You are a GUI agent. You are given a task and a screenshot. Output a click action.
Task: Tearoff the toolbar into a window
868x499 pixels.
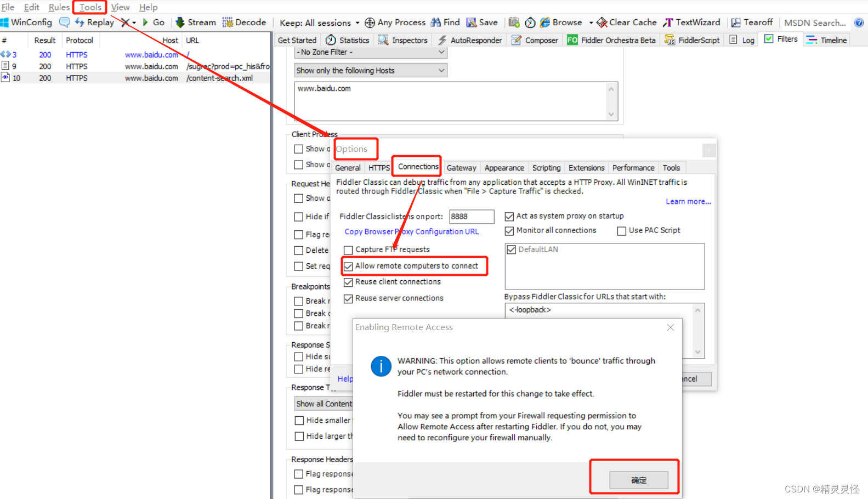coord(752,22)
